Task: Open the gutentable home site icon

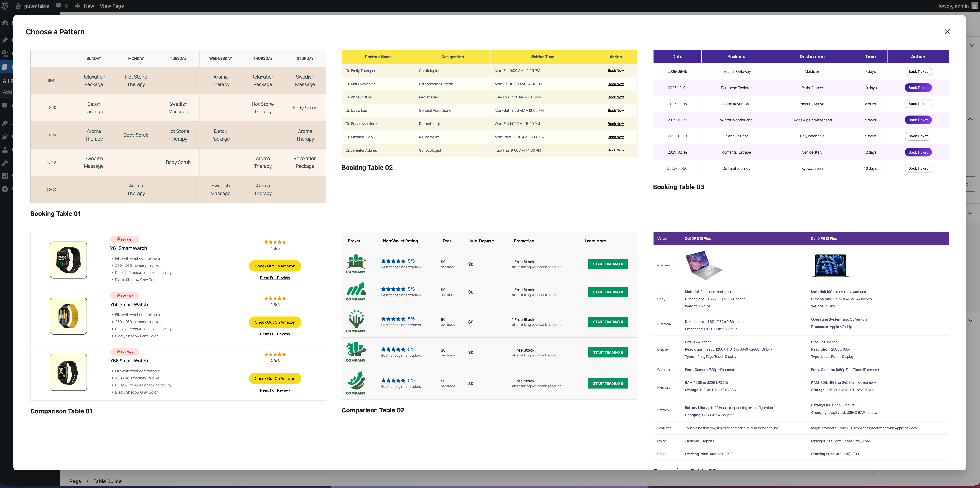Action: [x=18, y=6]
